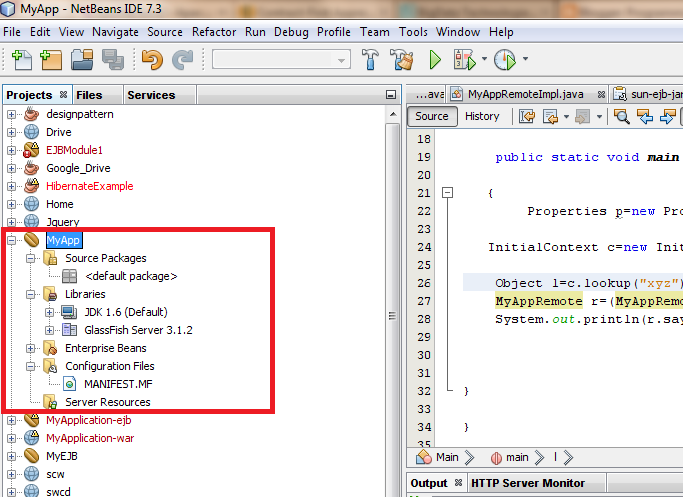
Task: Open the HTTP Server Monitor tab
Action: coord(527,483)
